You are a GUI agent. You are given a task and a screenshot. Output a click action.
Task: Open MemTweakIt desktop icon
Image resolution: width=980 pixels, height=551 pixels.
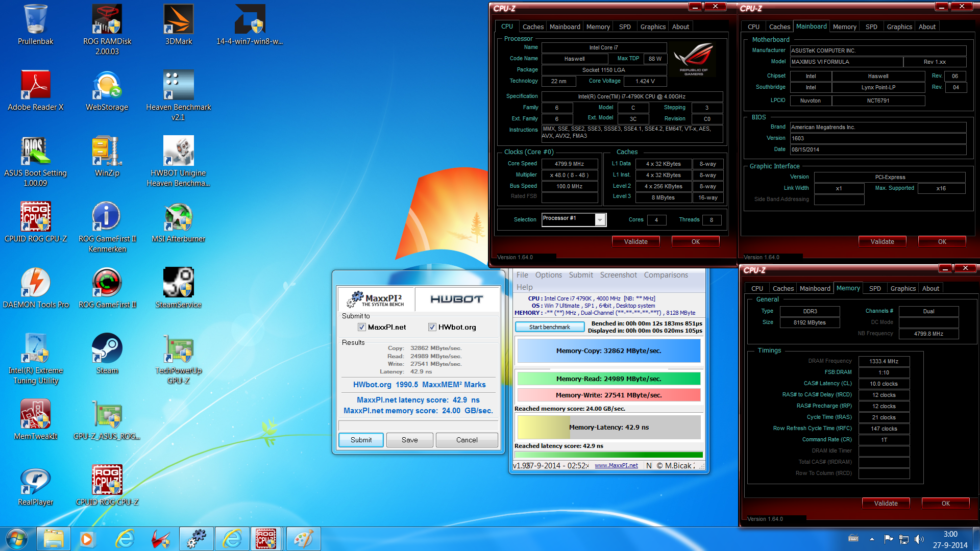pyautogui.click(x=35, y=419)
